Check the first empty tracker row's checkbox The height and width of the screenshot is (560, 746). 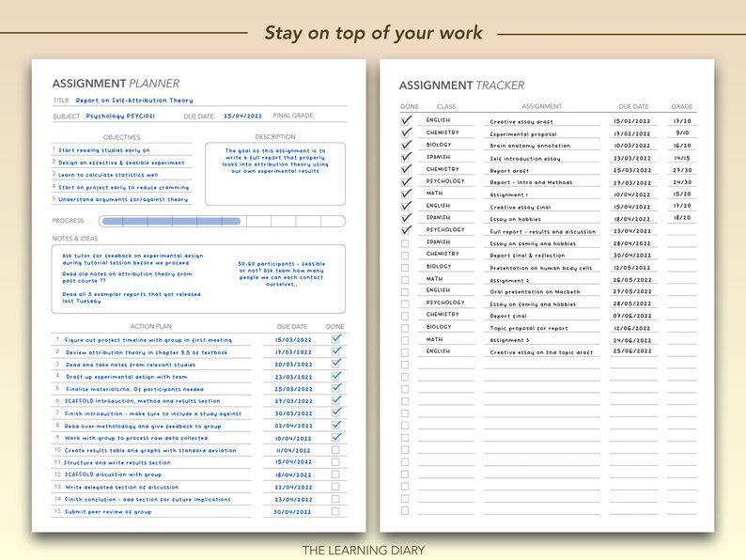[405, 365]
